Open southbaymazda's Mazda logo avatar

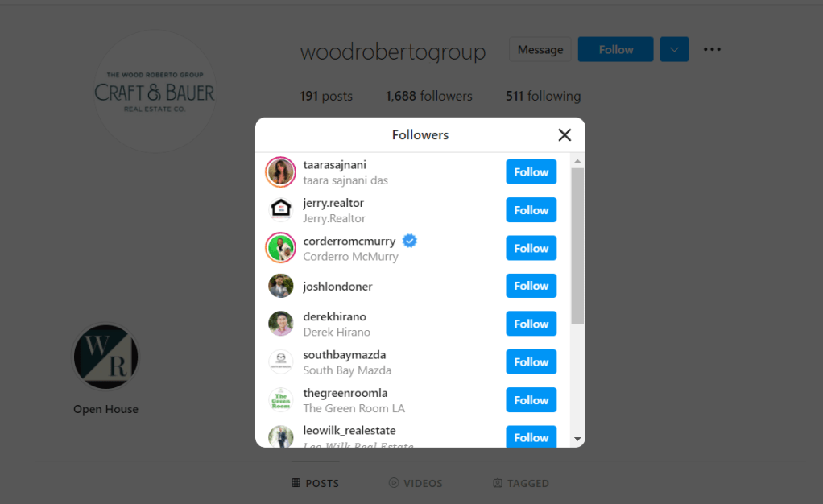[281, 361]
